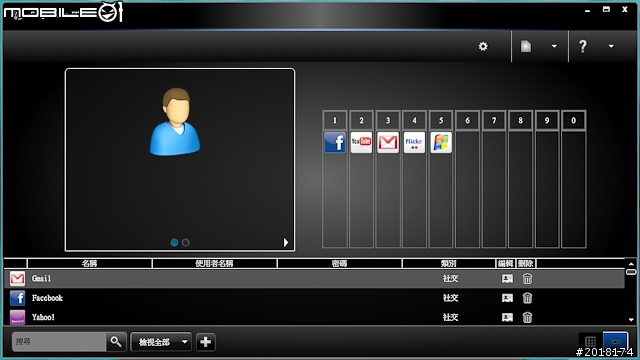Image resolution: width=640 pixels, height=360 pixels.
Task: Expand the dropdown arrow beside document icon
Action: (554, 46)
